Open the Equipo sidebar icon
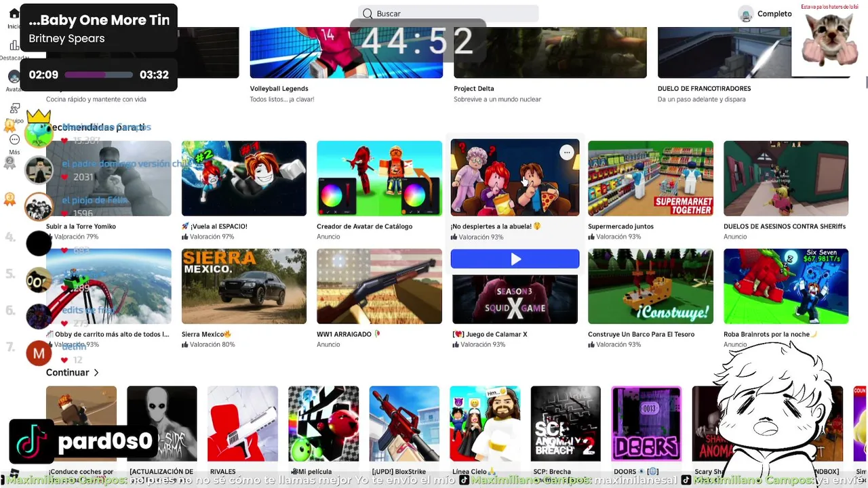This screenshot has height=488, width=868. tap(14, 108)
